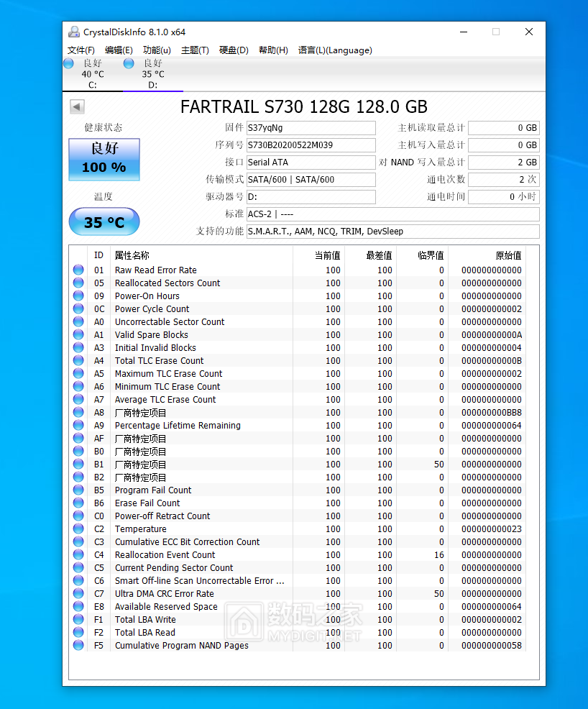Image resolution: width=588 pixels, height=709 pixels.
Task: Select the Cumulative ECC Bit Correction Count row
Action: tap(298, 542)
